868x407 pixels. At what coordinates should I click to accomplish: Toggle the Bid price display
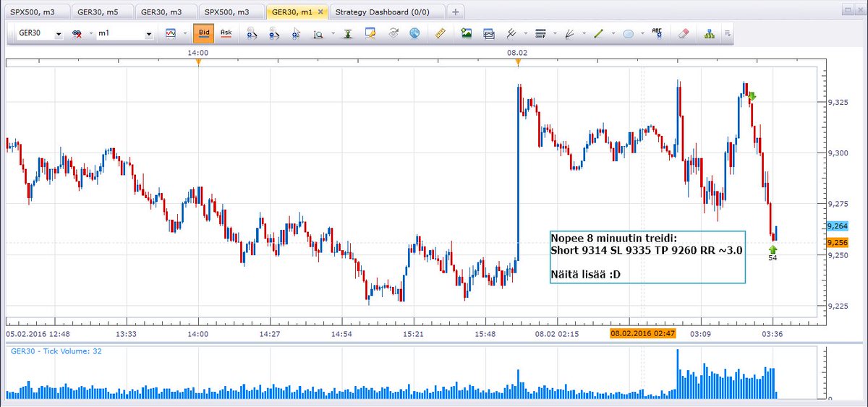coord(205,33)
